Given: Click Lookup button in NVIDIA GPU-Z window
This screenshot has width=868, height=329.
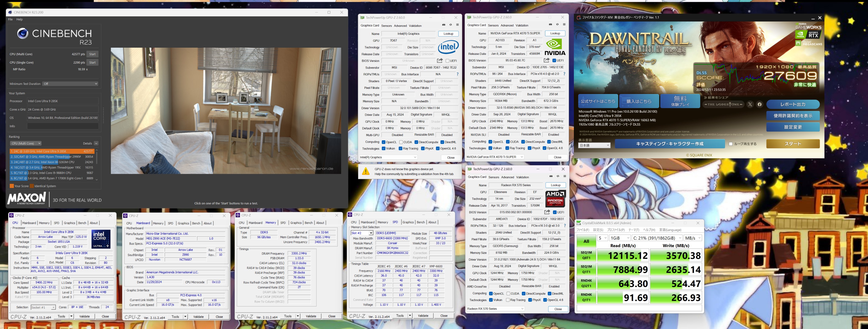Looking at the screenshot, I should tap(555, 33).
